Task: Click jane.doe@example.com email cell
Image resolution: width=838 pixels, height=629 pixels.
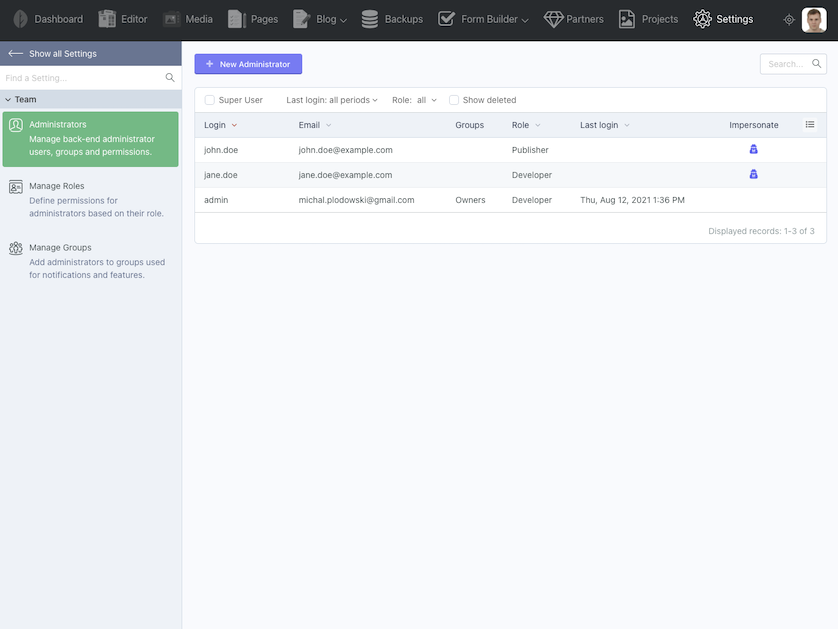Action: (345, 175)
